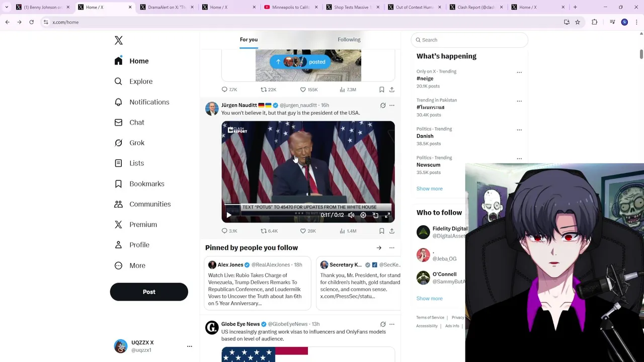644x362 pixels.
Task: Mute the video player sound
Action: click(x=351, y=215)
